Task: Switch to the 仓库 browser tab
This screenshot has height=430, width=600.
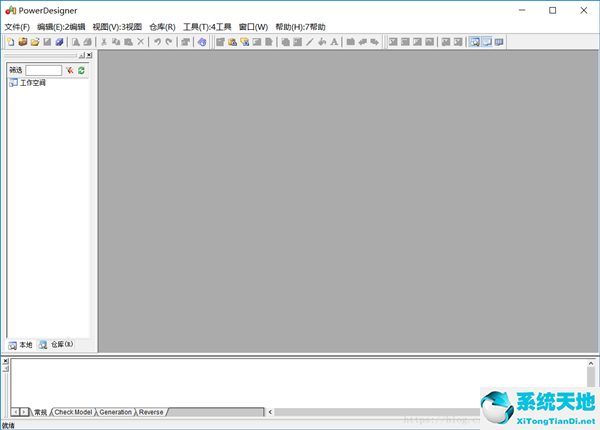Action: pos(56,345)
